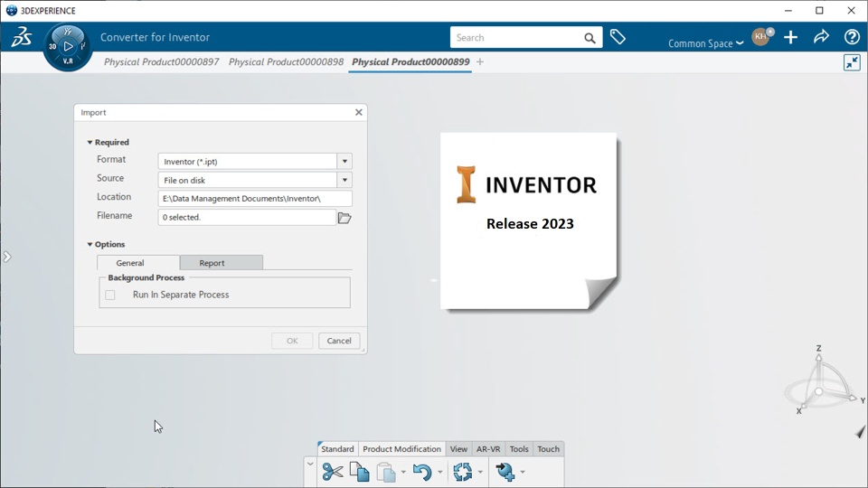Open the KH user avatar
The height and width of the screenshot is (488, 868).
pos(760,36)
